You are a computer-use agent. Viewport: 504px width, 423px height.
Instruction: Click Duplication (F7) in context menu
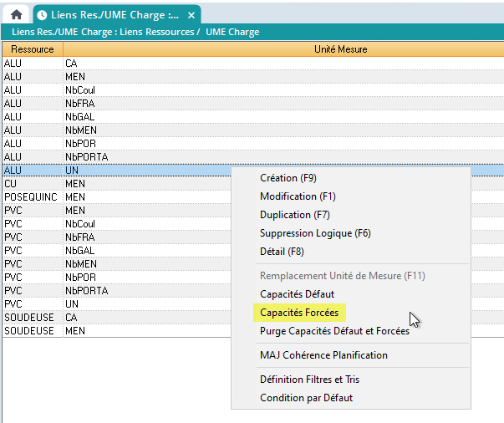(x=294, y=215)
